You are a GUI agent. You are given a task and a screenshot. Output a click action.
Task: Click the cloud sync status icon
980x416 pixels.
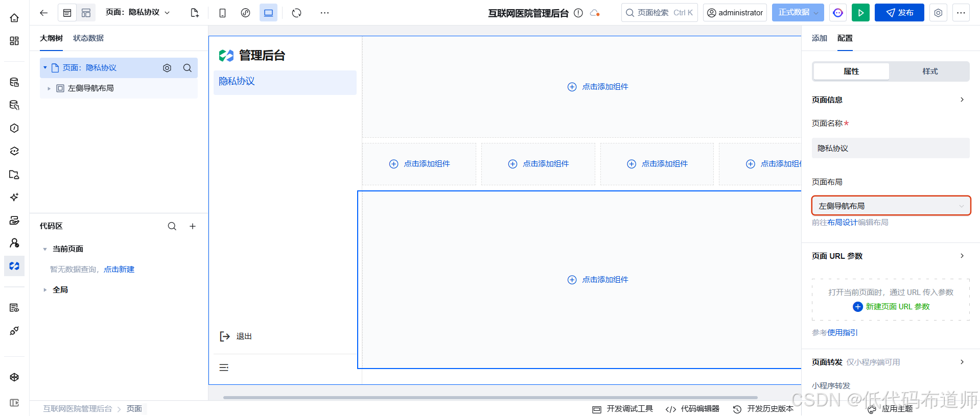[595, 13]
